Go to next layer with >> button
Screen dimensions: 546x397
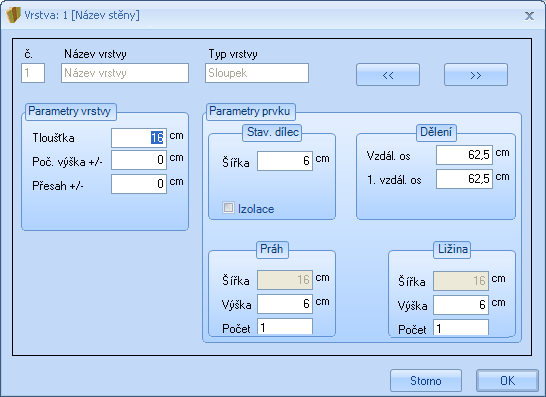[x=476, y=75]
